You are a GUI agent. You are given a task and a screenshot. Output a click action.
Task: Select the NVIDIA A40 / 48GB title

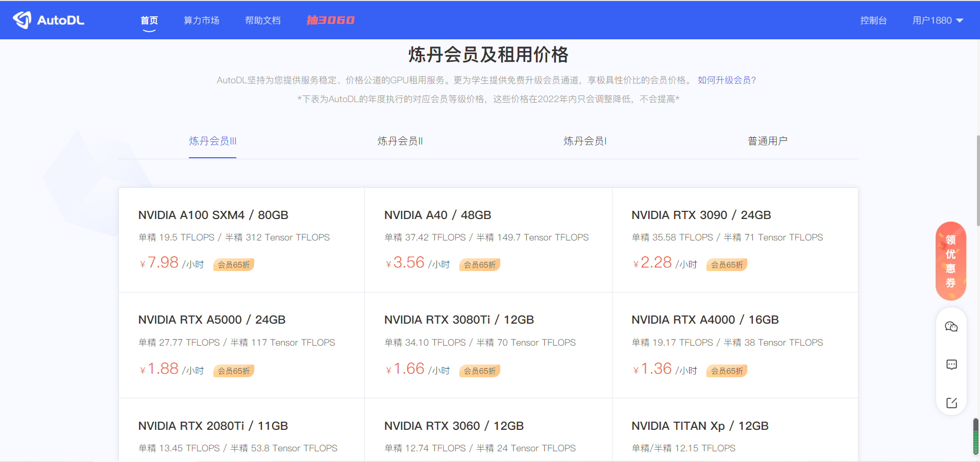point(437,215)
